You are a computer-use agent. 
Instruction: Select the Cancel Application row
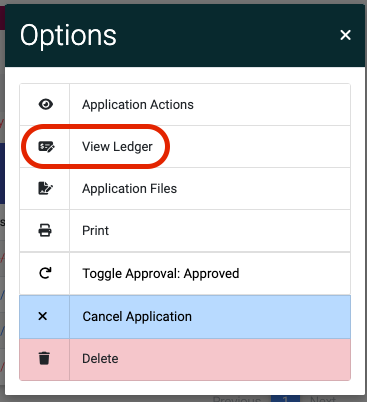tap(185, 317)
